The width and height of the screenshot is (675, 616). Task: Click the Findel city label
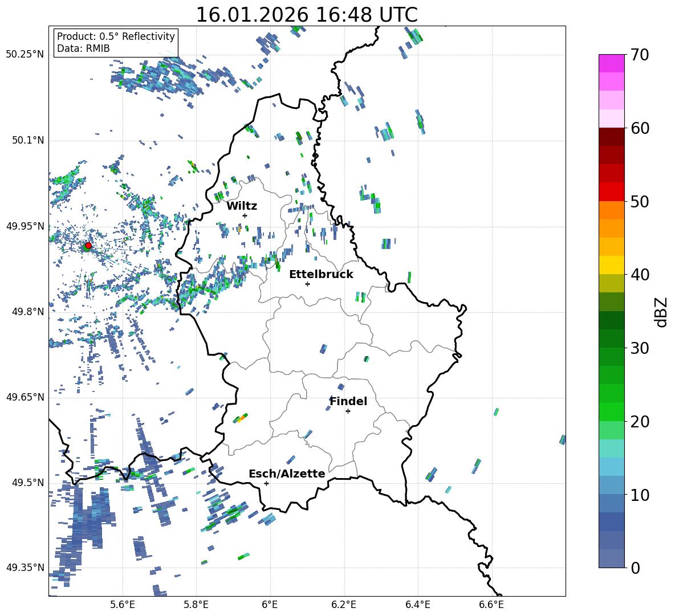pos(348,401)
